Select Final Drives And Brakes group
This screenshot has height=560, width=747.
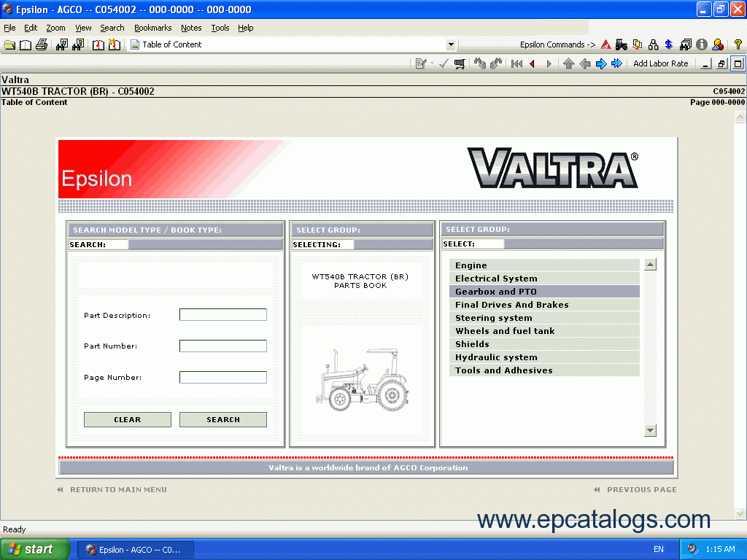tap(544, 305)
